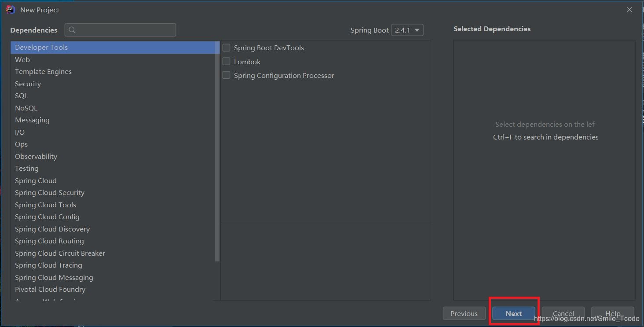Click the Spring Configuration Processor label
Viewport: 644px width, 327px height.
[x=284, y=75]
